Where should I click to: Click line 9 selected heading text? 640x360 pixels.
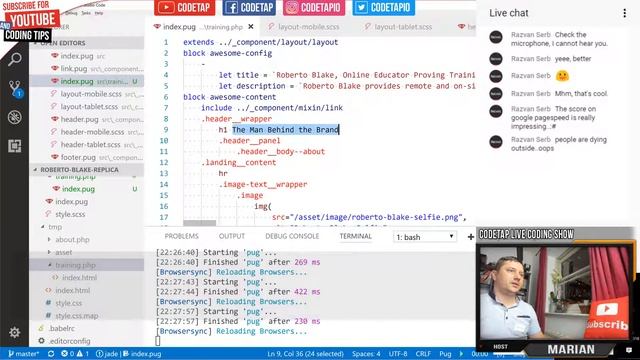click(x=285, y=130)
